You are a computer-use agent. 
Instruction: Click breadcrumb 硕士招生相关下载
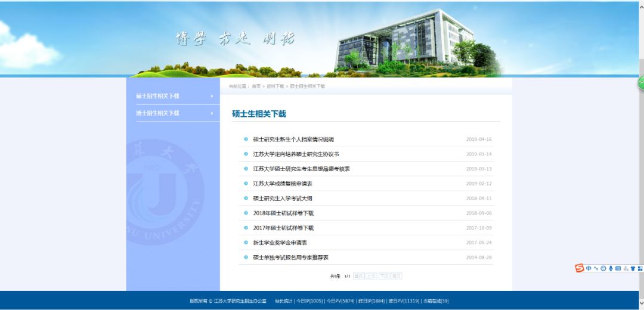click(x=308, y=86)
